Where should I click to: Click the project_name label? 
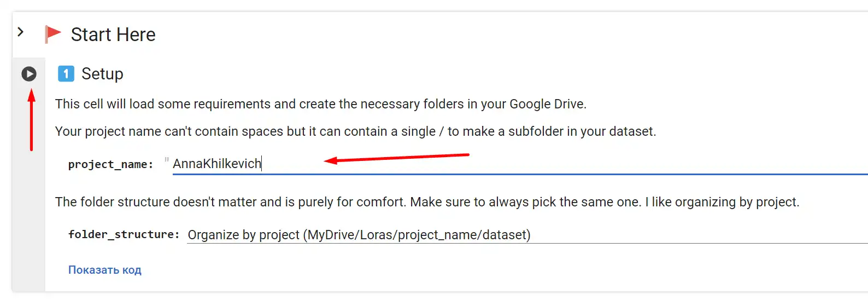pyautogui.click(x=111, y=164)
